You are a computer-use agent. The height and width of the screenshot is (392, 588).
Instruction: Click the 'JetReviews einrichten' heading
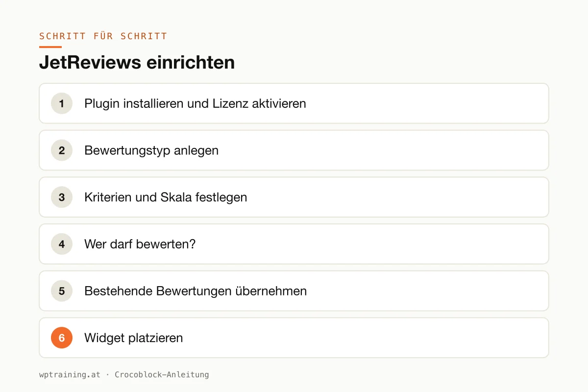(x=137, y=63)
